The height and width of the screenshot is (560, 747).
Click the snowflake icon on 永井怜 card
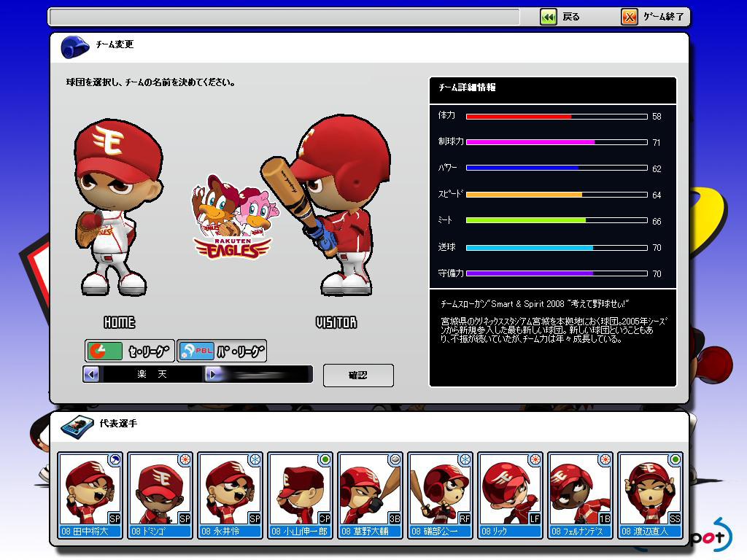point(255,460)
